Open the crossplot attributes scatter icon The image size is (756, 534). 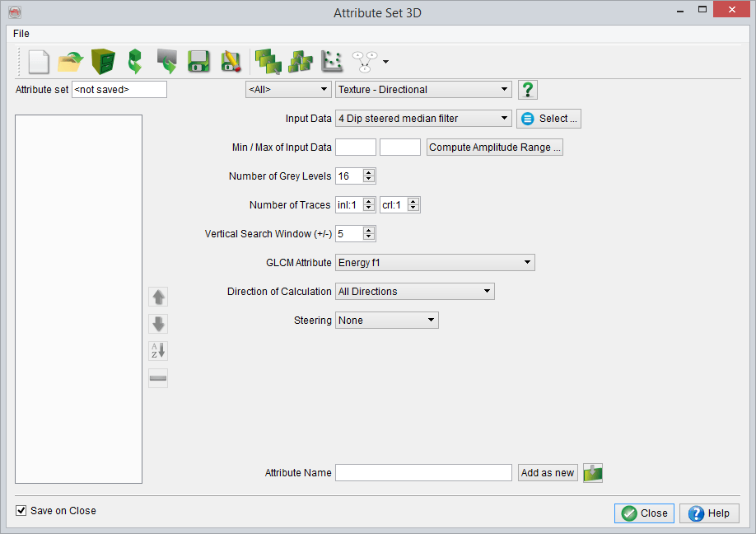click(331, 62)
